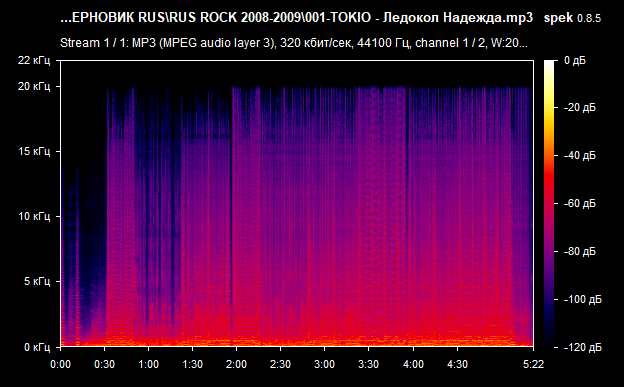624x387 pixels.
Task: Click the '5 кГц' frequency axis label
Action: pos(37,281)
